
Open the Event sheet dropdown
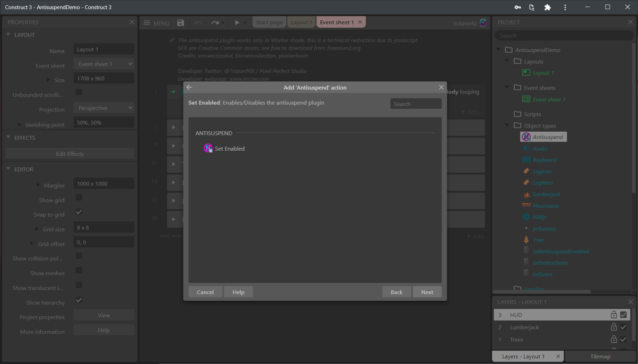click(103, 63)
